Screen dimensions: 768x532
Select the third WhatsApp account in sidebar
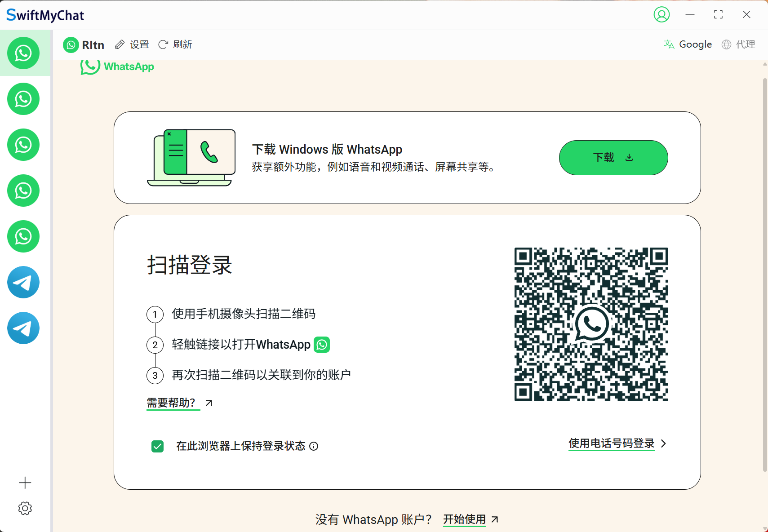pyautogui.click(x=23, y=145)
